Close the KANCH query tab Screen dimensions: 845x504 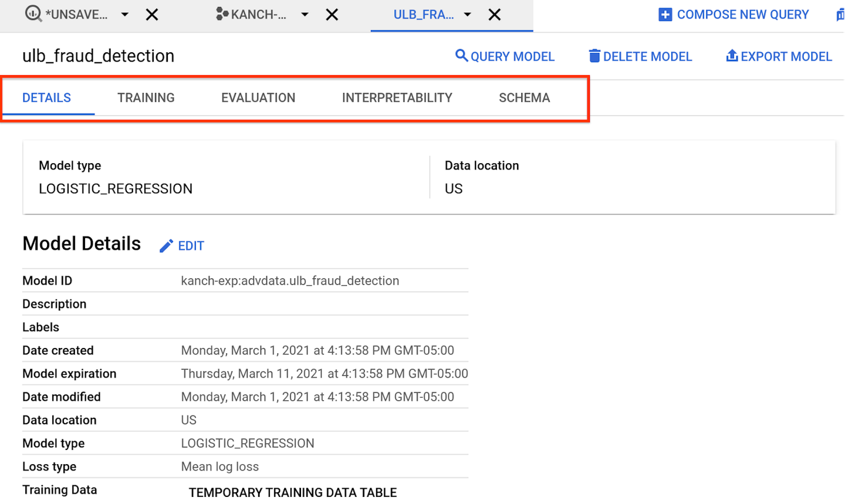[x=332, y=13]
